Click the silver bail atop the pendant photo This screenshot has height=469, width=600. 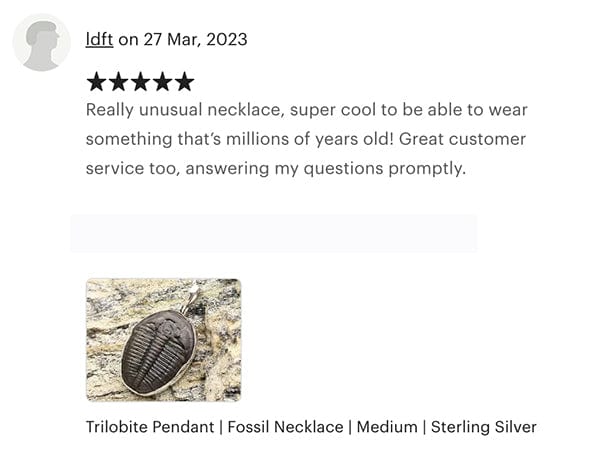point(192,296)
